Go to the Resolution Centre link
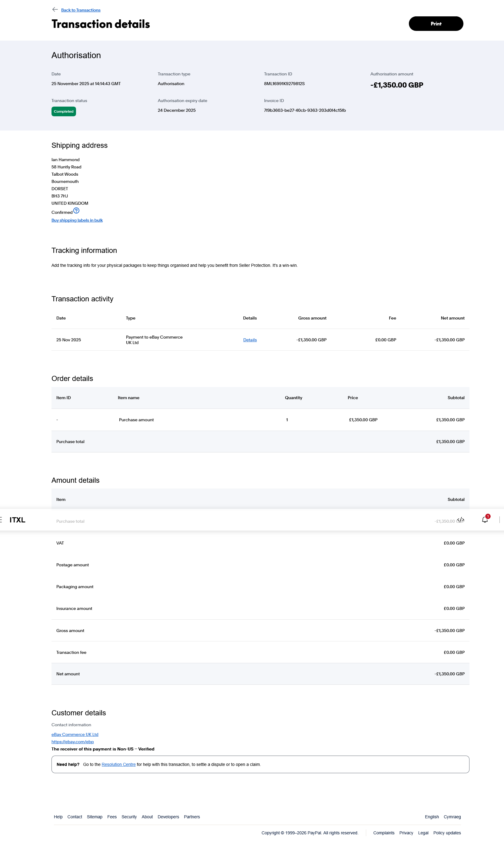 click(118, 765)
